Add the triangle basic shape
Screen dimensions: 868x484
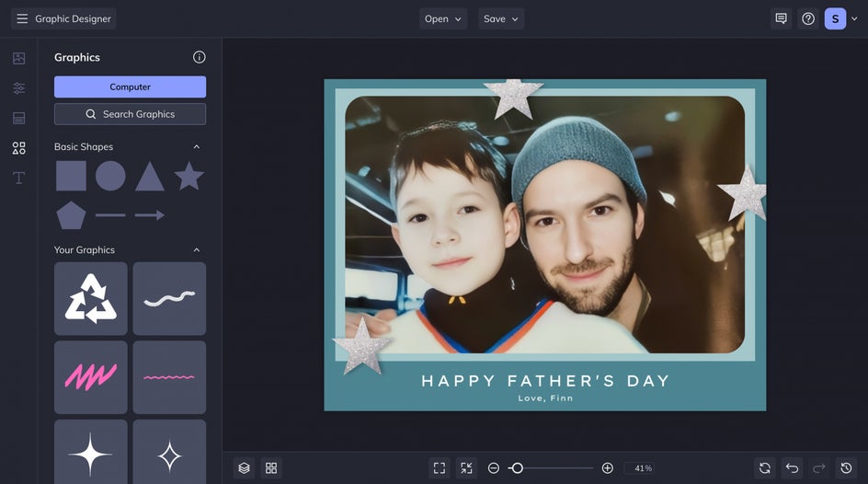(150, 177)
